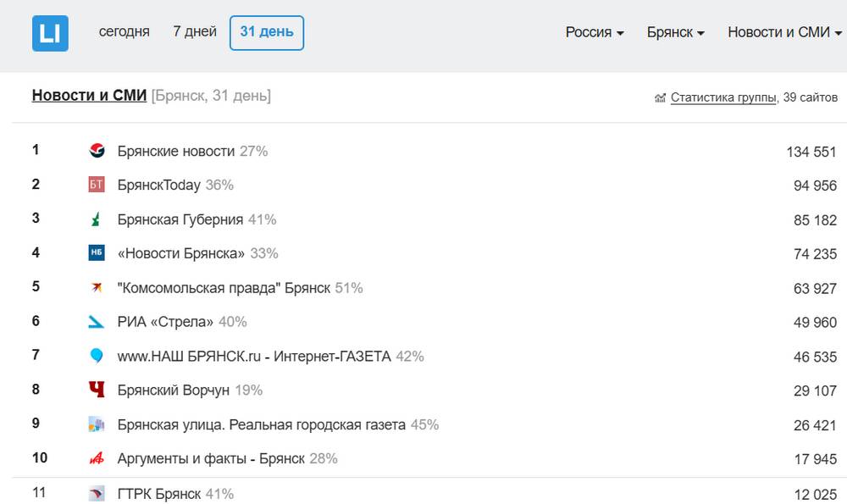Click the «Новости Брянска» НБ favicon

click(x=97, y=253)
